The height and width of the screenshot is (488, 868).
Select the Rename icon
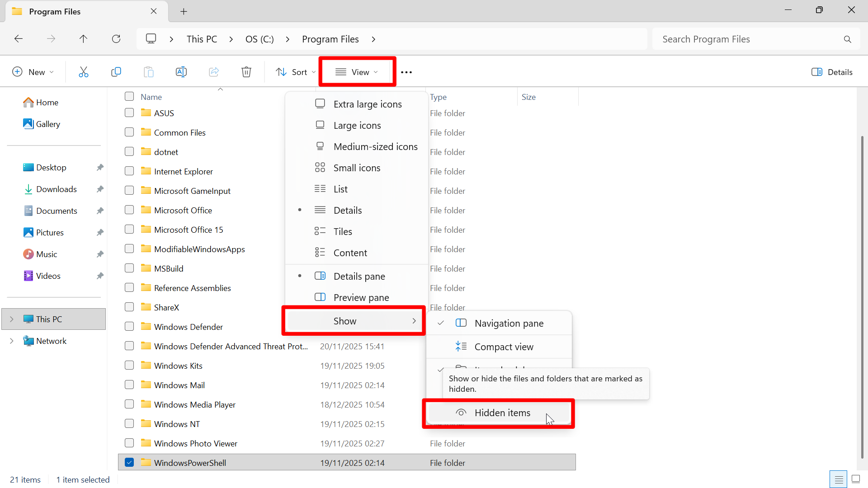tap(181, 71)
